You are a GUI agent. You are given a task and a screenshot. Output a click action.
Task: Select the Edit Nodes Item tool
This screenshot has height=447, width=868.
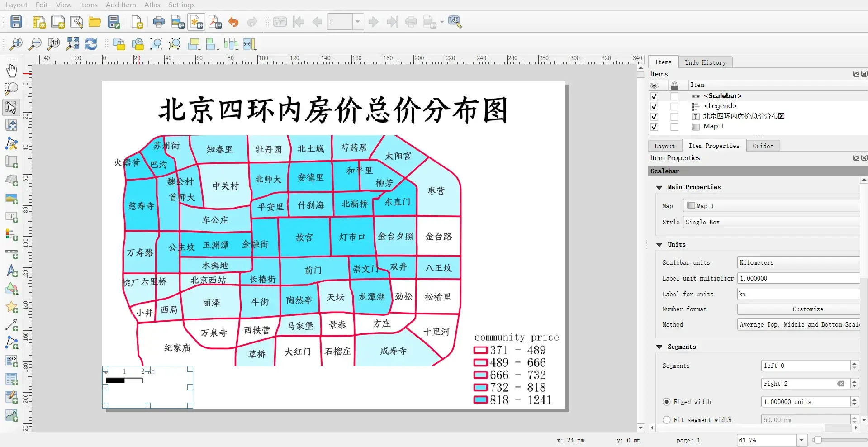click(x=12, y=144)
